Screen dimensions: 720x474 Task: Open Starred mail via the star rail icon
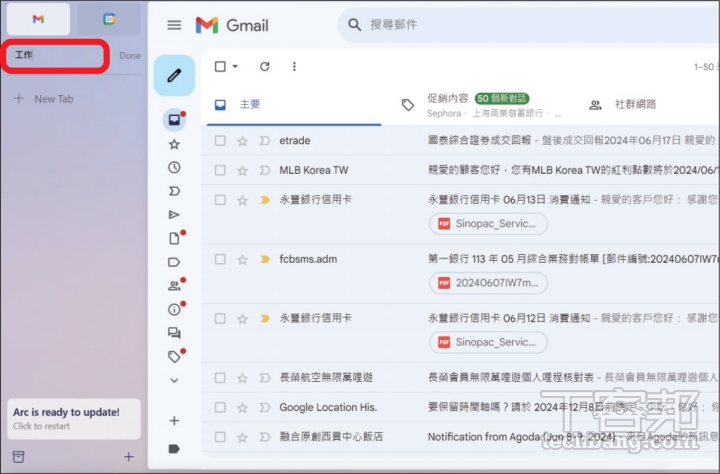(174, 144)
